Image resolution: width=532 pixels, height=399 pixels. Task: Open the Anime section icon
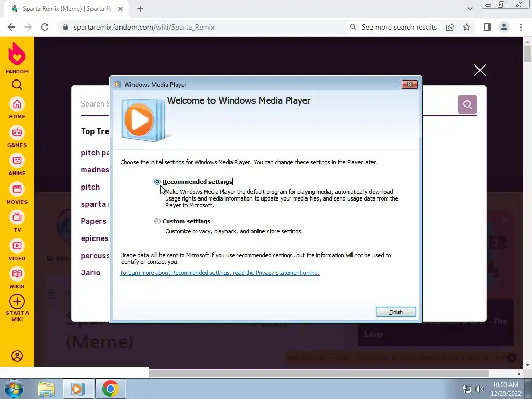pos(17,161)
